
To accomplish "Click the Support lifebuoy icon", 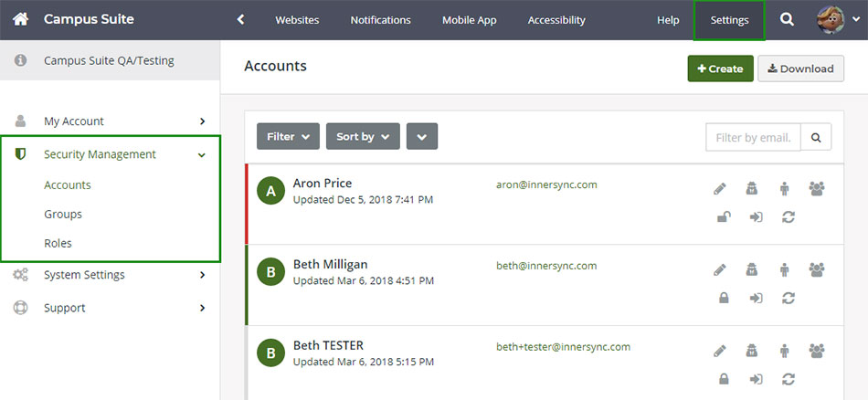I will (20, 308).
